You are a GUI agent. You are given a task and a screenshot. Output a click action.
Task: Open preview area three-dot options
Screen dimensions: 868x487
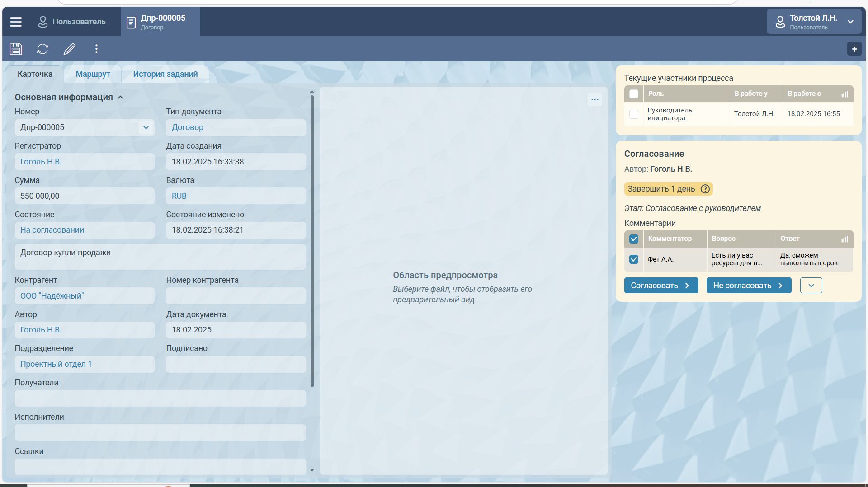tap(594, 99)
